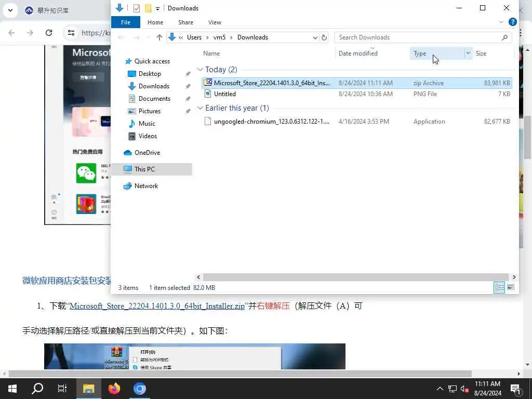532x399 pixels.
Task: Open the File ribbon tab
Action: click(x=126, y=22)
